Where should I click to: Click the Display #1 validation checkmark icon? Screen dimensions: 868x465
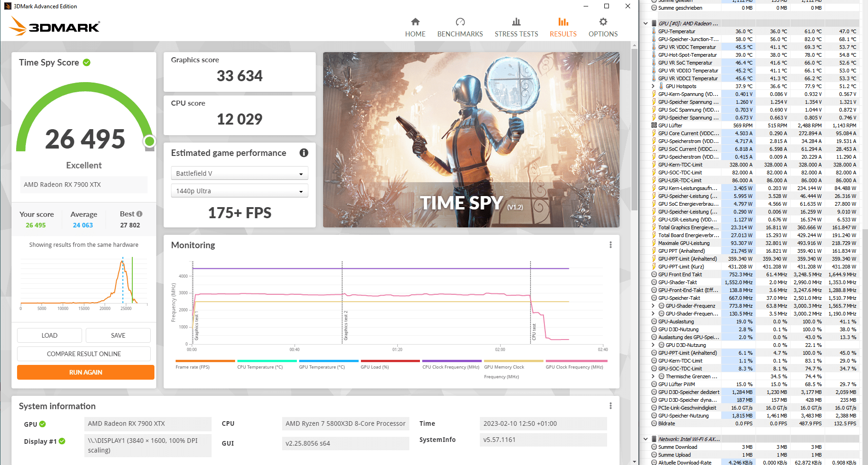coord(62,441)
